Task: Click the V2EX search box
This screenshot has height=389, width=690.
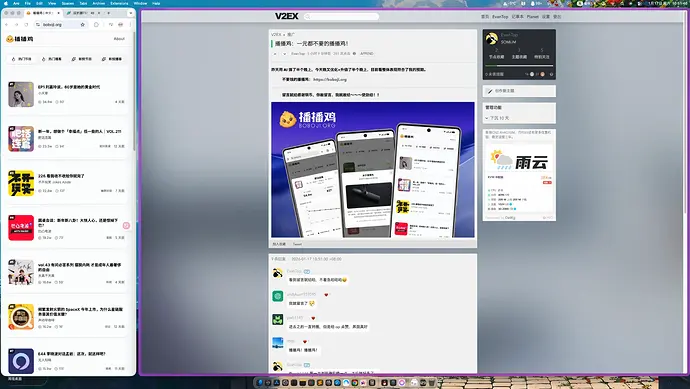Action: (x=341, y=16)
